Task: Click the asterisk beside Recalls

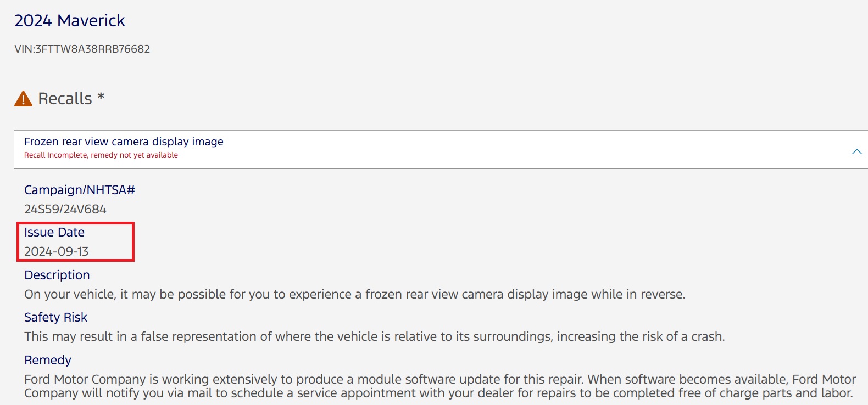Action: click(101, 97)
